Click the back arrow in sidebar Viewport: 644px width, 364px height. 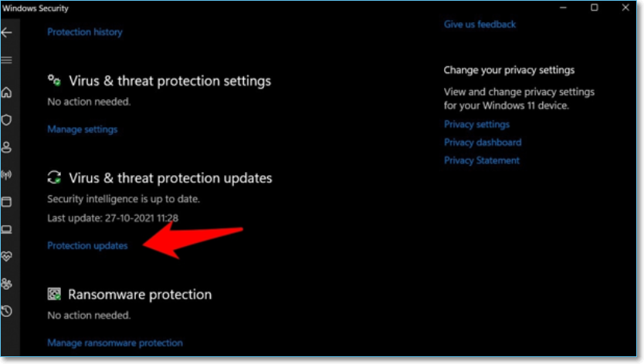click(7, 32)
